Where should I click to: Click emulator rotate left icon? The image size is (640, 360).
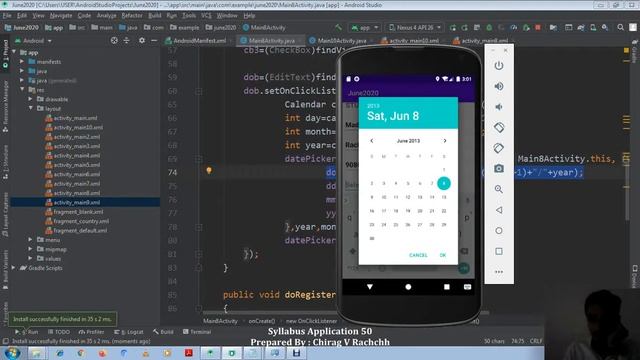tap(499, 127)
